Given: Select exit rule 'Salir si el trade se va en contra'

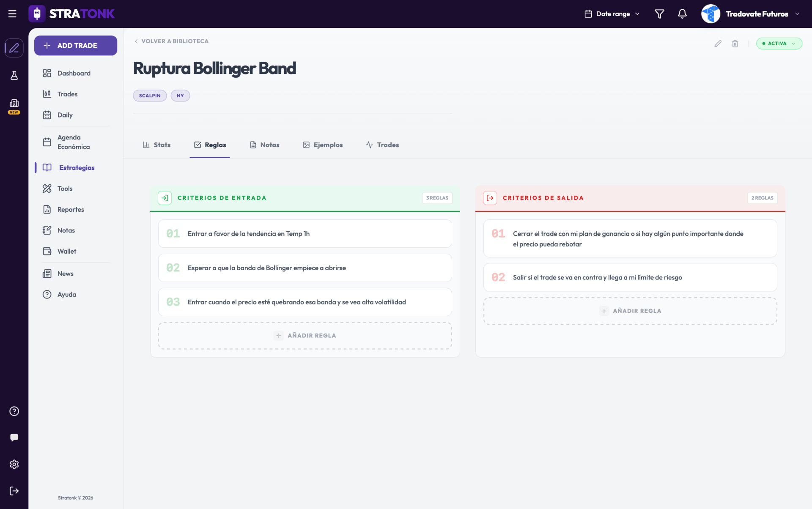Looking at the screenshot, I should pyautogui.click(x=630, y=277).
